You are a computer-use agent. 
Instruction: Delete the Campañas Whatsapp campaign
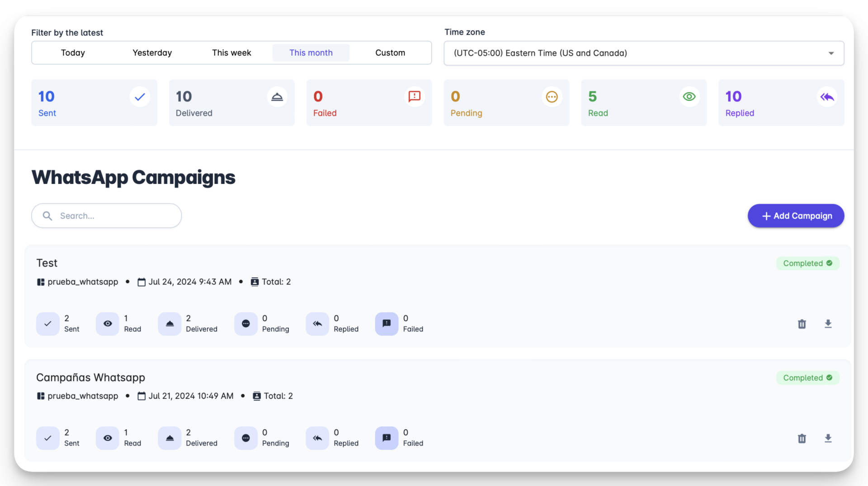pyautogui.click(x=802, y=438)
